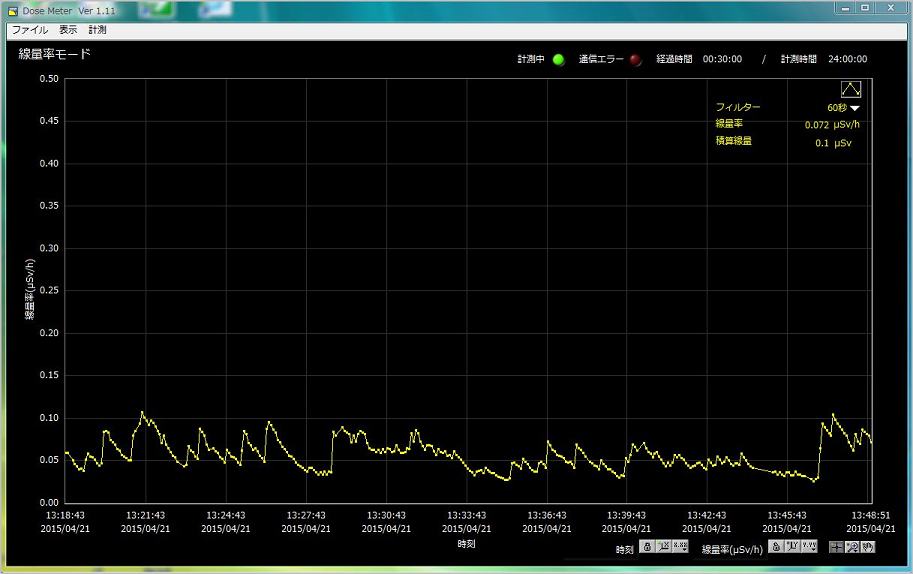The image size is (913, 574).
Task: Expand the 60秒 filter dropdown
Action: (x=855, y=108)
